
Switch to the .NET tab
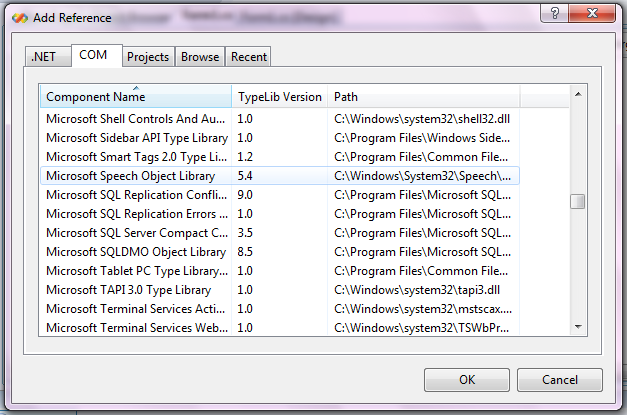44,57
